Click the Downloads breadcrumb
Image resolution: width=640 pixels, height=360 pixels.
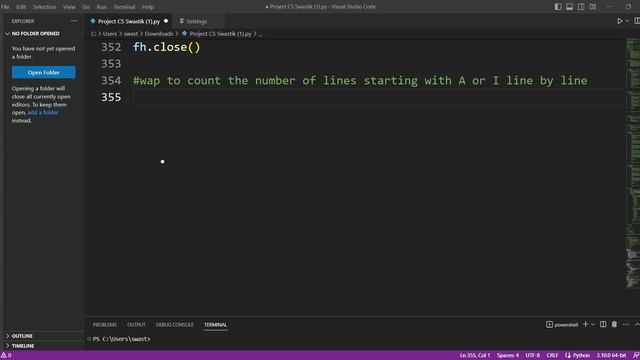coord(159,34)
